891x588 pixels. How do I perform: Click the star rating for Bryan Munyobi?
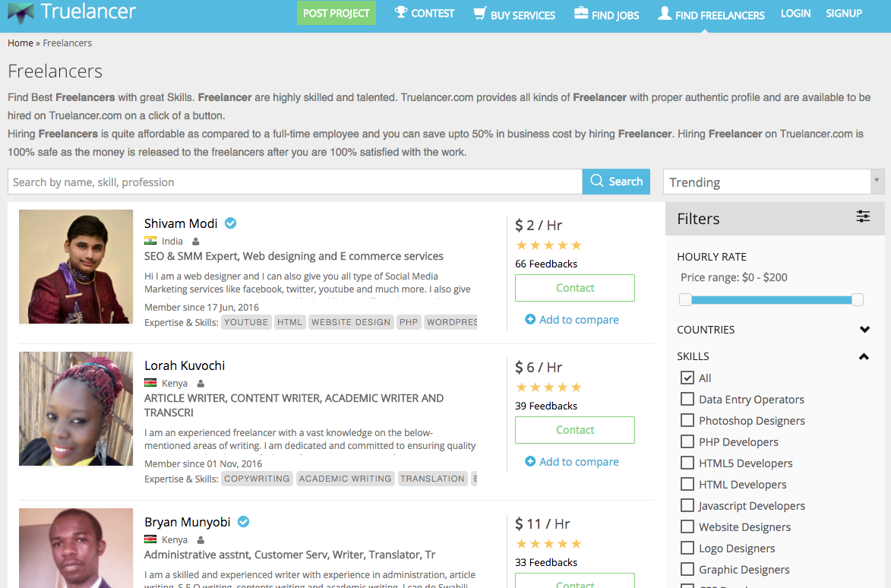coord(548,544)
